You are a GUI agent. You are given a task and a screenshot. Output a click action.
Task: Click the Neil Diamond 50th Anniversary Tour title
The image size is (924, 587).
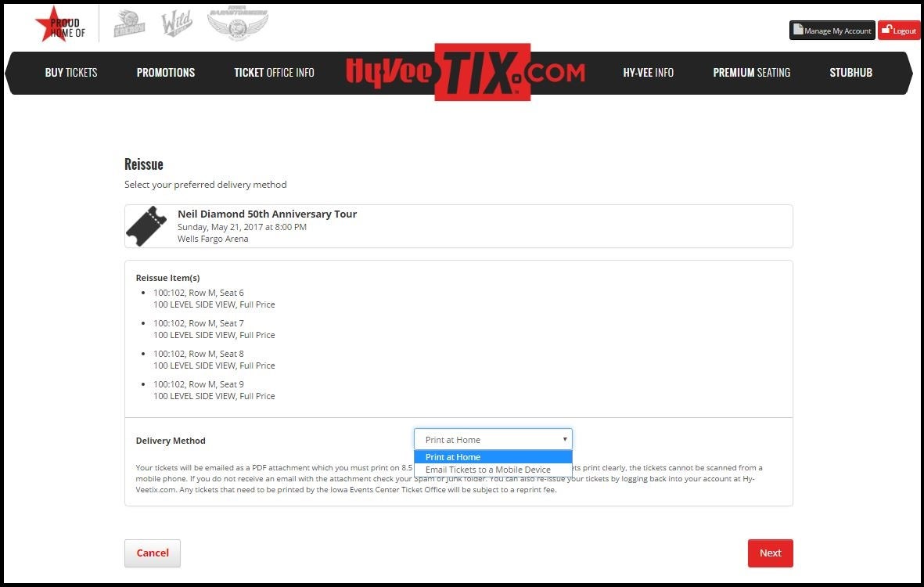point(267,214)
